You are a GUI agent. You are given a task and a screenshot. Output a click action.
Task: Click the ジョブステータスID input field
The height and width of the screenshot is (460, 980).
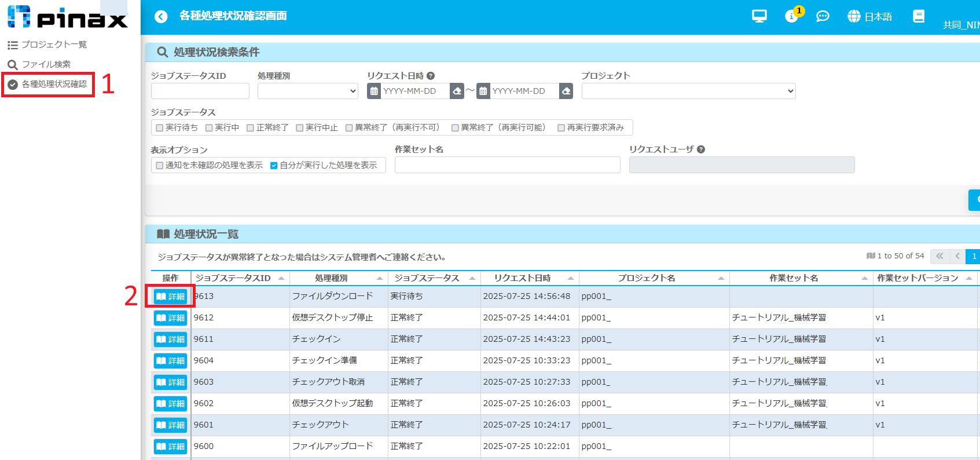coord(200,91)
